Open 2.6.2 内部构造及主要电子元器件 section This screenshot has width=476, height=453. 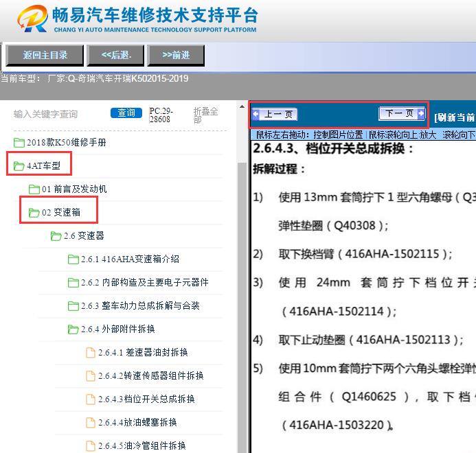(145, 283)
